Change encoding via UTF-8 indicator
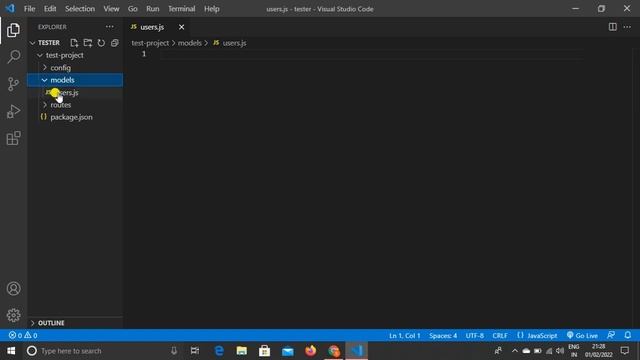 475,336
